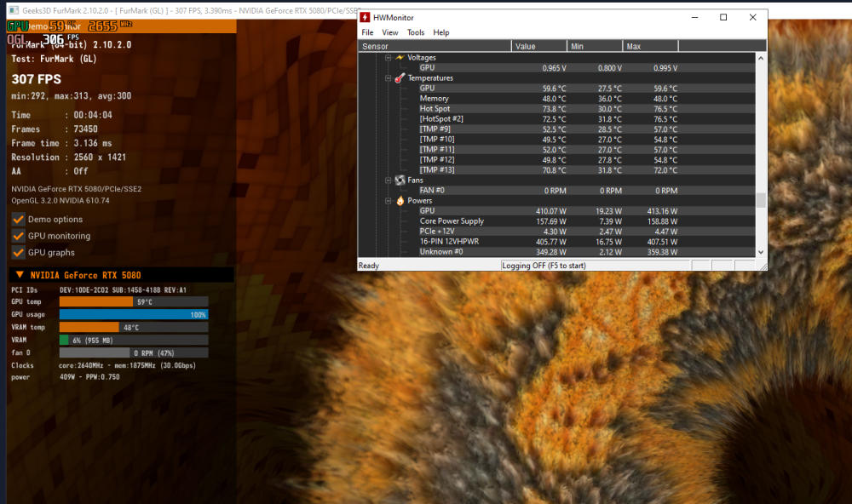Click the Max column header

650,46
